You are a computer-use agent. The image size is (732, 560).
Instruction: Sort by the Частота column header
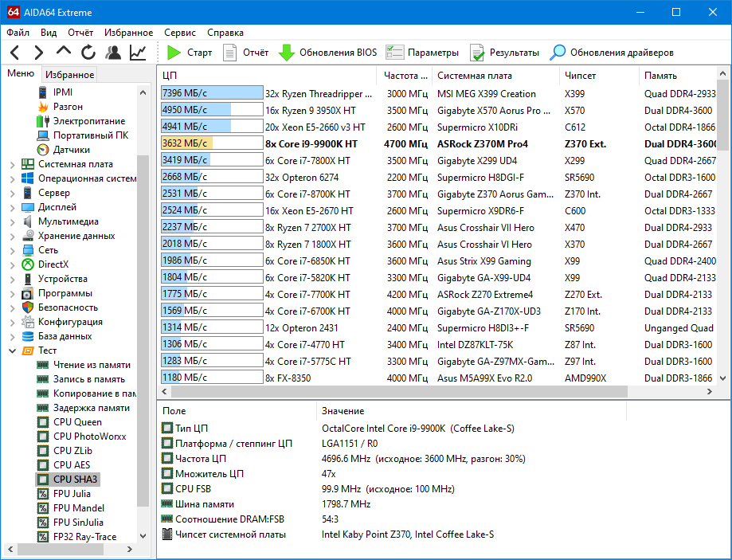point(405,76)
